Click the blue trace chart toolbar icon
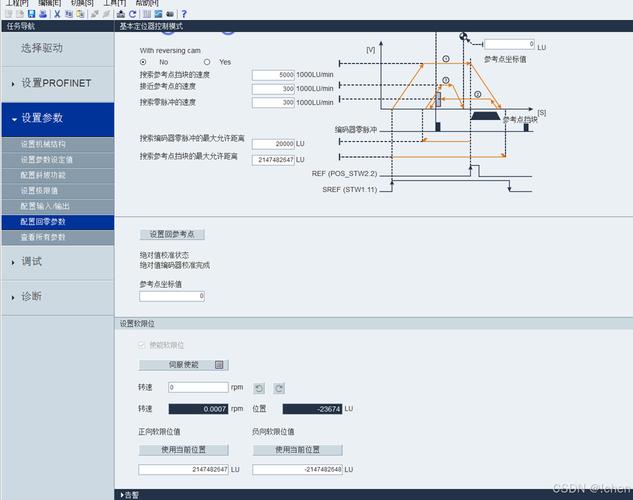This screenshot has width=633, height=500. (158, 14)
